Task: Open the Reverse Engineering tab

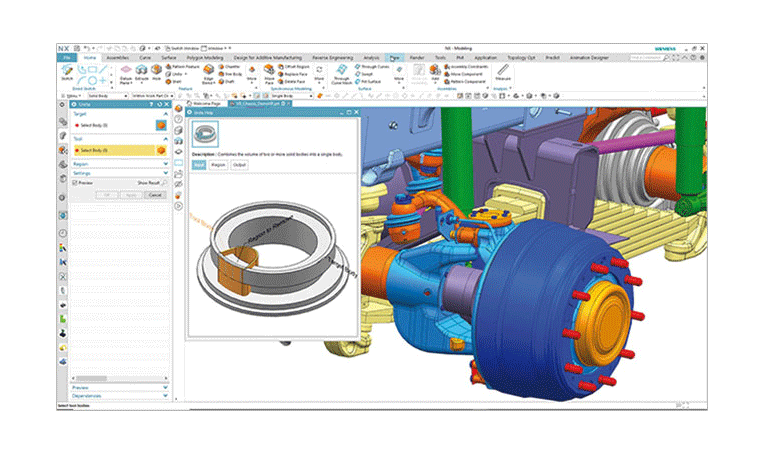Action: point(332,58)
